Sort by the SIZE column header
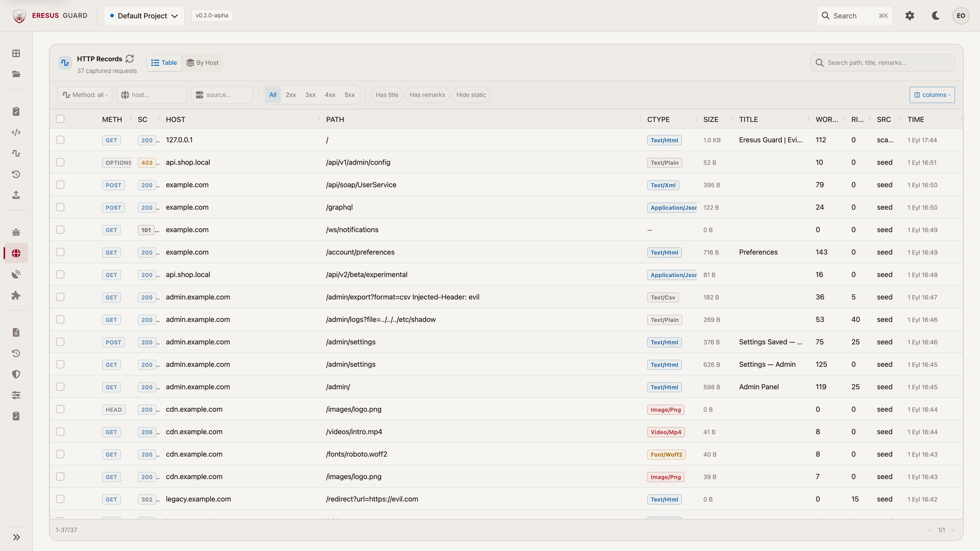Image resolution: width=980 pixels, height=551 pixels. point(710,119)
